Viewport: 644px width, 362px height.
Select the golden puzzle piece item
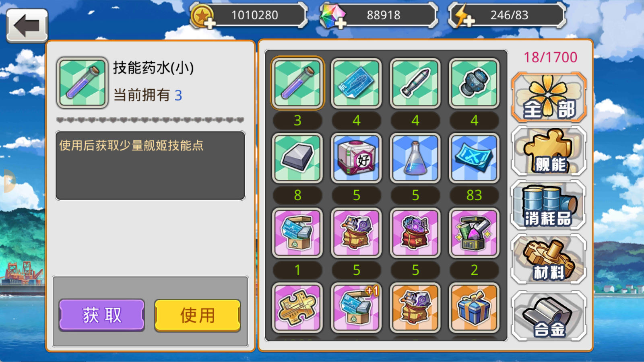tap(297, 307)
